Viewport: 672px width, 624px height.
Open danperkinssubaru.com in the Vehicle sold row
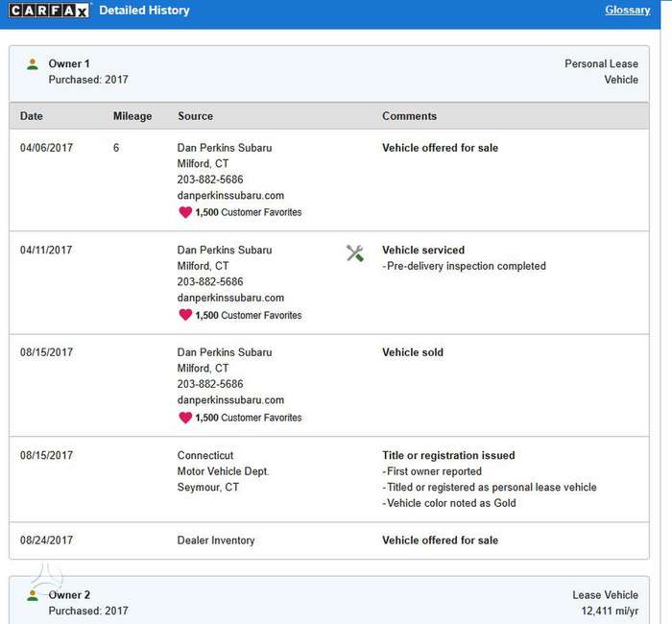click(x=230, y=400)
